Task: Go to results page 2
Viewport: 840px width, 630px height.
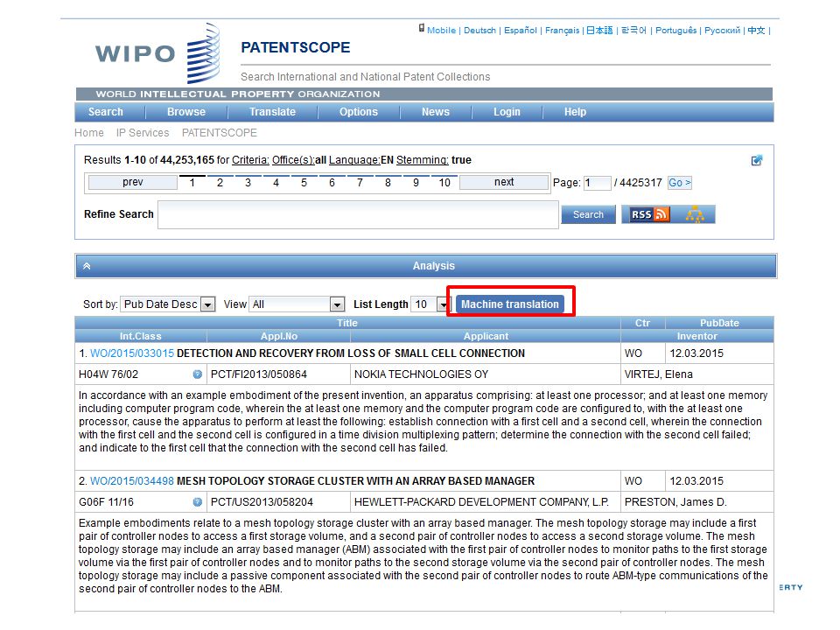Action: 220,183
